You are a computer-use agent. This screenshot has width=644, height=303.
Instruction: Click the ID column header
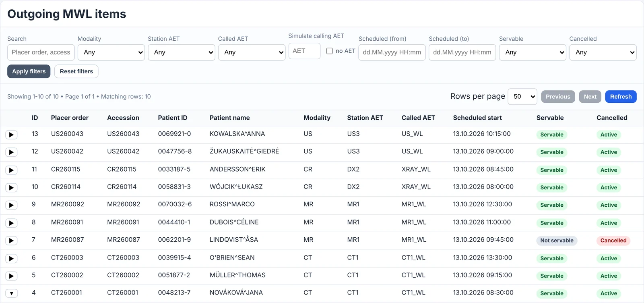click(35, 118)
